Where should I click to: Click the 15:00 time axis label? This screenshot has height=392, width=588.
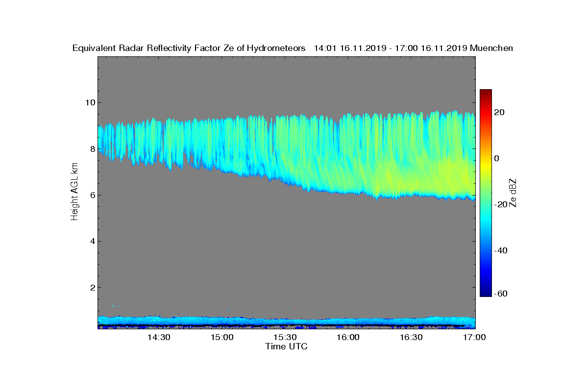point(222,338)
